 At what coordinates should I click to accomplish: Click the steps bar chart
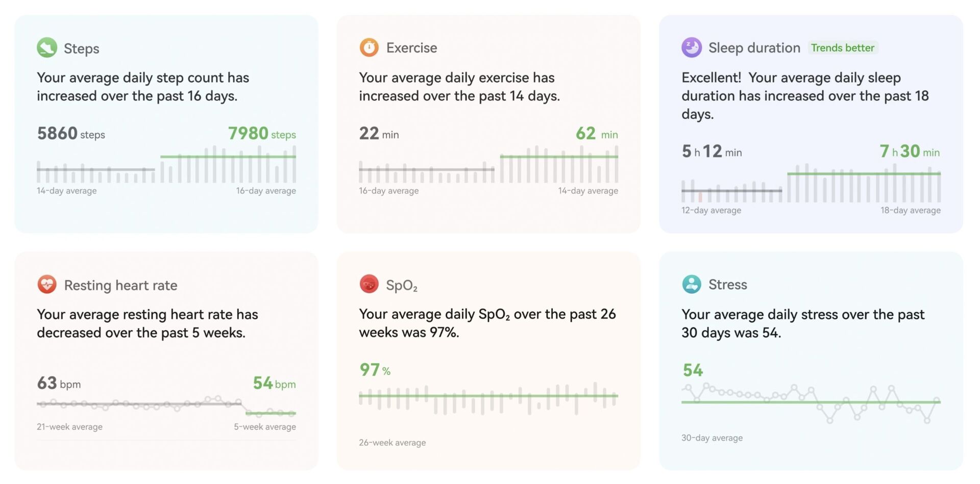coord(166,165)
